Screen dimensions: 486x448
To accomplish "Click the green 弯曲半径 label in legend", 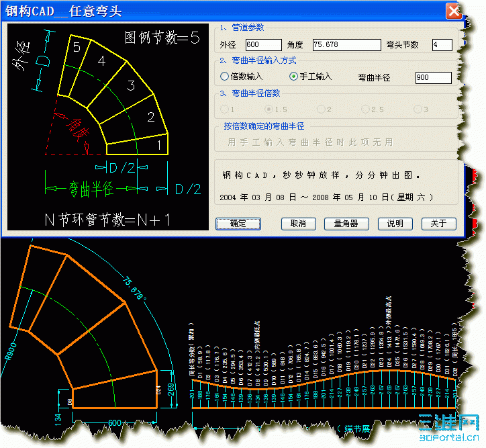I will (x=91, y=189).
